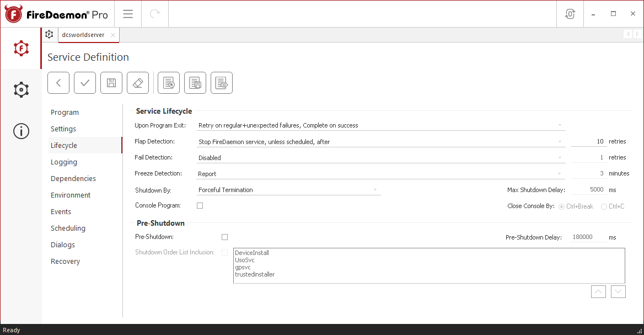Open the info about sidebar icon
Screen dimensions: 644x335
tap(21, 131)
